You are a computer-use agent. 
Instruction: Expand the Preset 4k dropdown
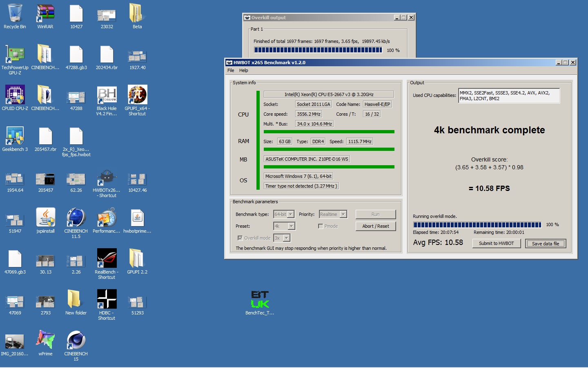(292, 226)
